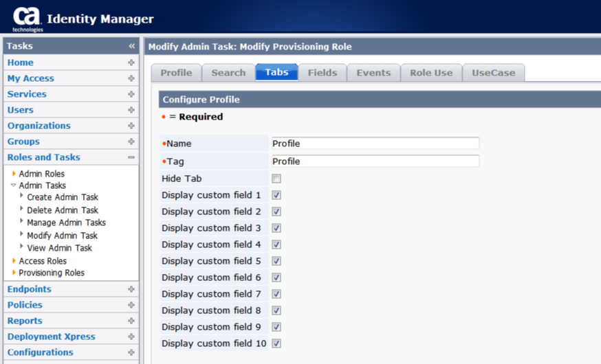The width and height of the screenshot is (601, 364).
Task: Expand the Groups section plus icon
Action: tap(131, 141)
